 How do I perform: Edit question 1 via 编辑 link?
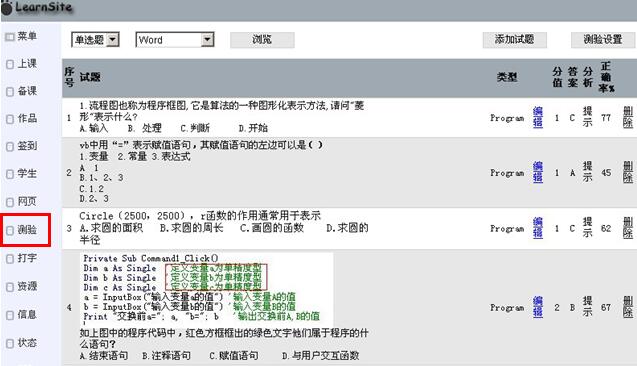pos(537,117)
